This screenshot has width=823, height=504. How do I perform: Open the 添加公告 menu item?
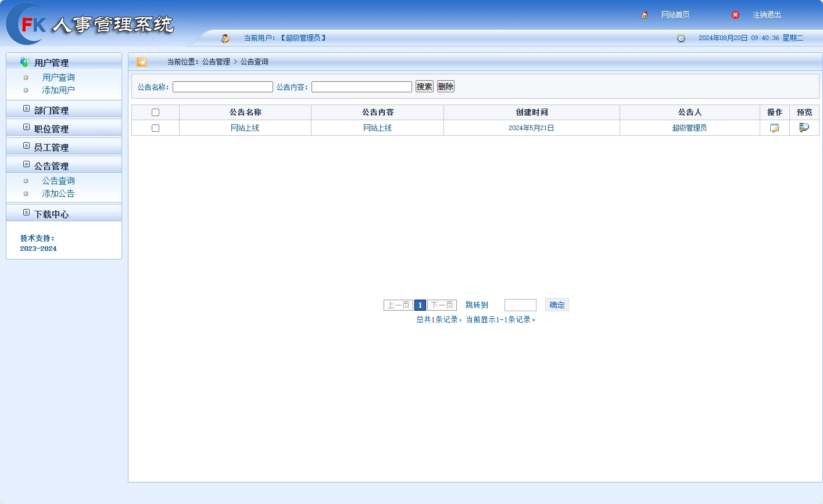click(58, 193)
